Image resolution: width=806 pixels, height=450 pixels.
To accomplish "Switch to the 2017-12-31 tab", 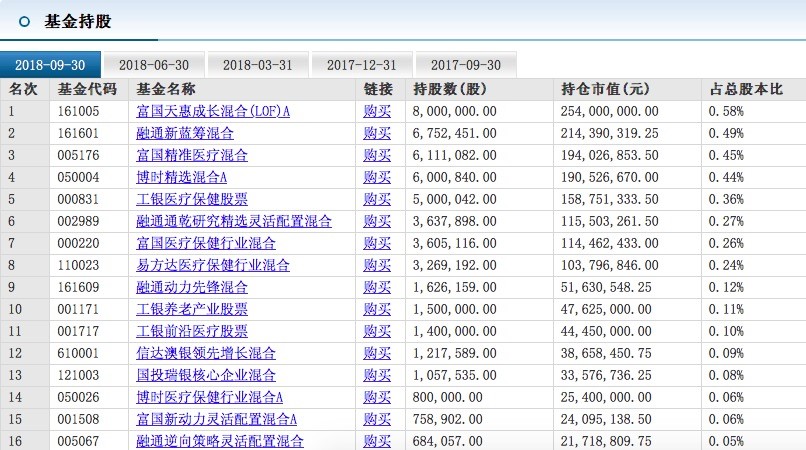I will [361, 65].
